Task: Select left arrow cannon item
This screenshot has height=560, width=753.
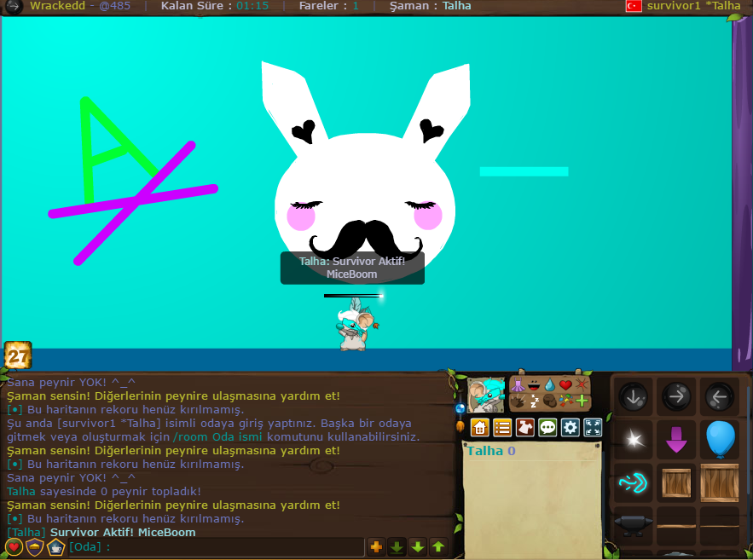Action: [x=720, y=397]
